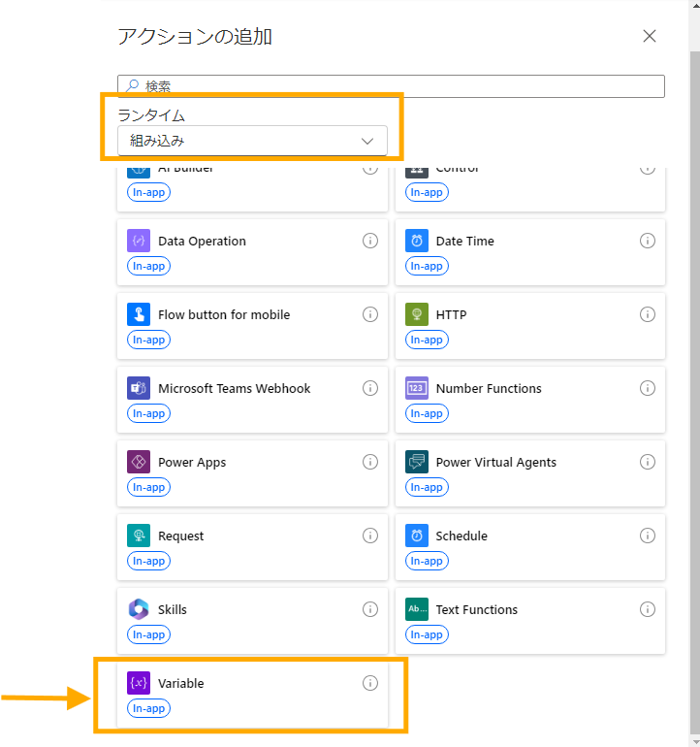Choose Flow button for mobile

point(252,326)
